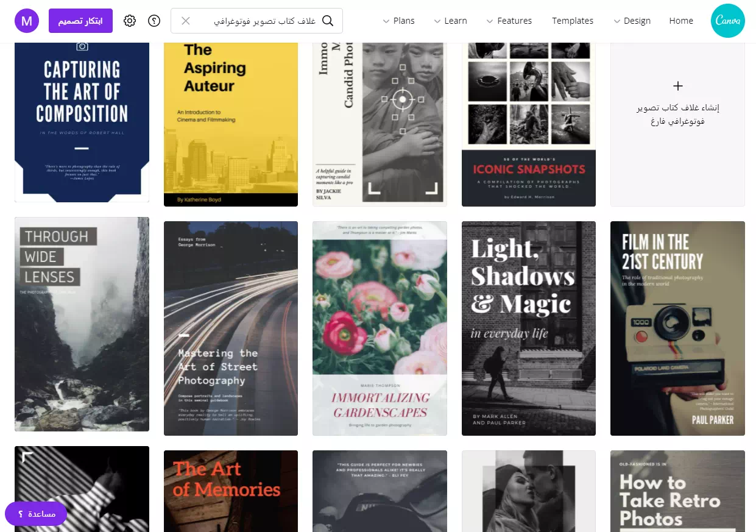The image size is (756, 532).
Task: Go to the Home menu item
Action: [x=681, y=21]
